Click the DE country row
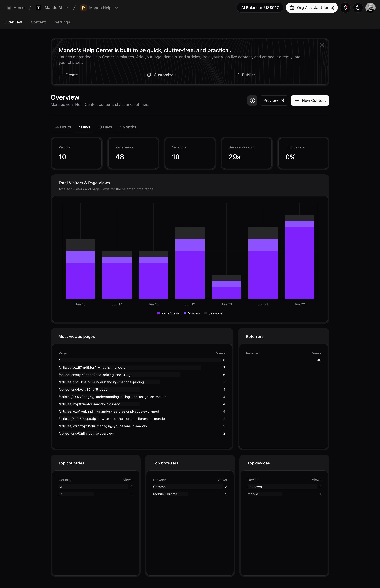This screenshot has height=588, width=380. click(96, 487)
